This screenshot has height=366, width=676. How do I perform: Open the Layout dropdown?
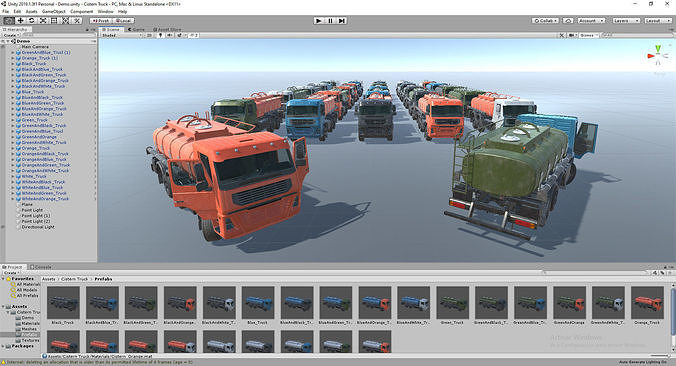[x=657, y=20]
